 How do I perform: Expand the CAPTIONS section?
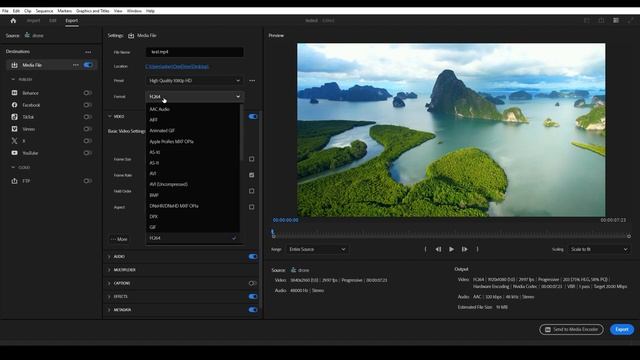[x=109, y=283]
